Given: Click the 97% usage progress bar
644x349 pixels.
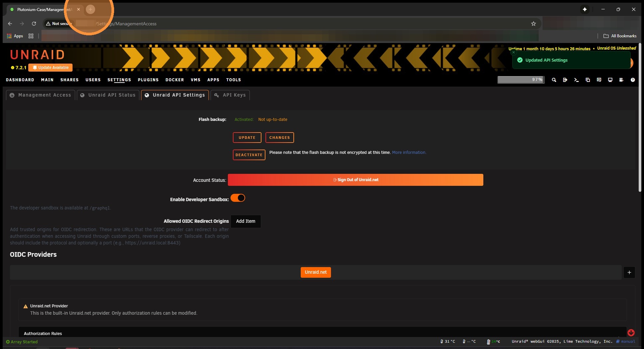Looking at the screenshot, I should (521, 80).
